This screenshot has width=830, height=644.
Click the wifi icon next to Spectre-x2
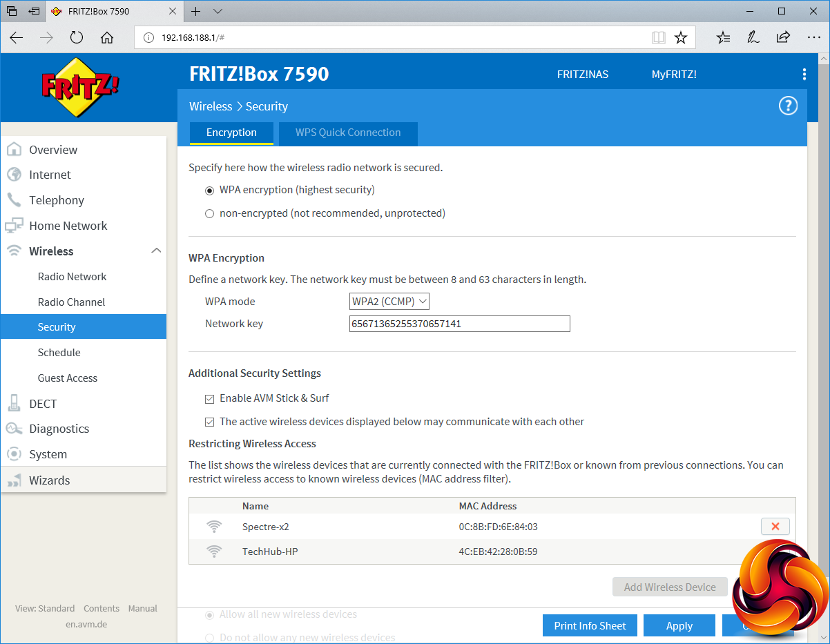coord(214,527)
